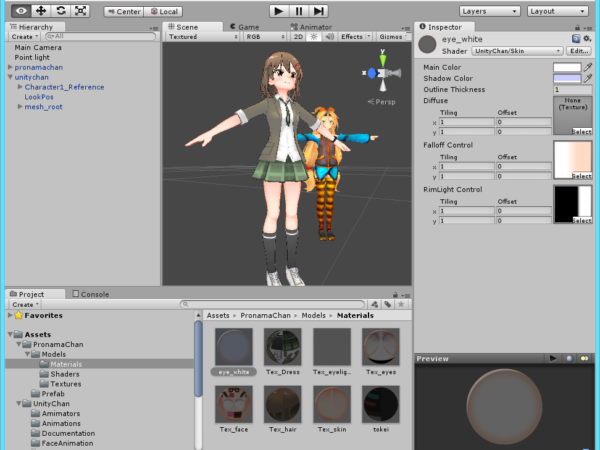
Task: Select a Falloff Control texture
Action: coord(582,176)
